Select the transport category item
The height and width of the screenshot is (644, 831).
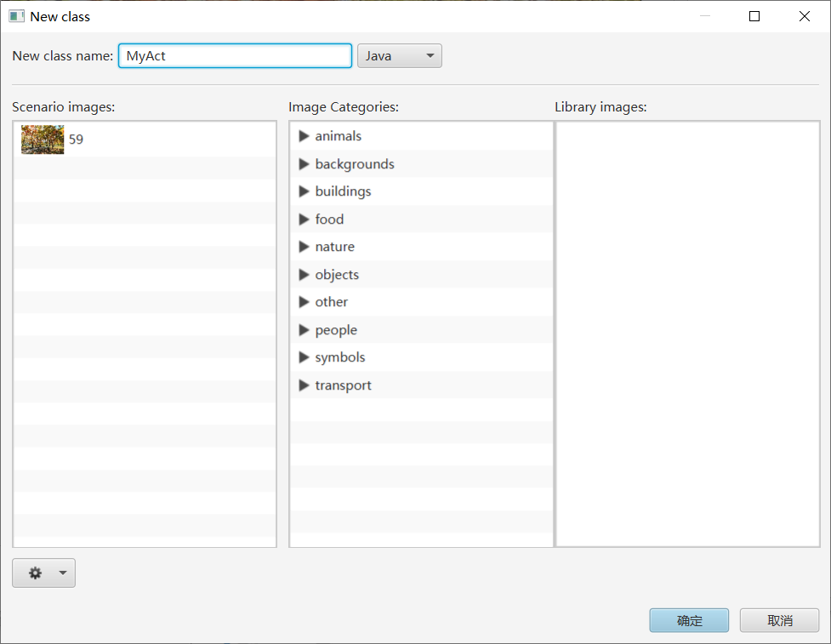tap(343, 385)
